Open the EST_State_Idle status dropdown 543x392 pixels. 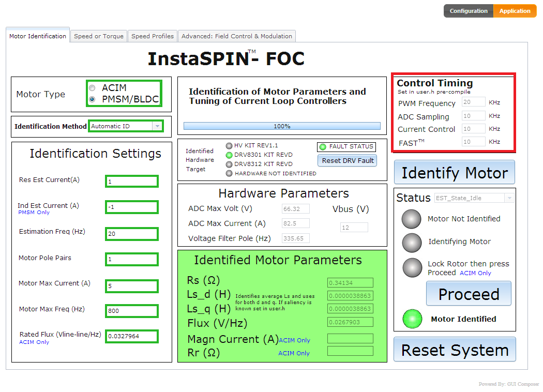point(474,198)
